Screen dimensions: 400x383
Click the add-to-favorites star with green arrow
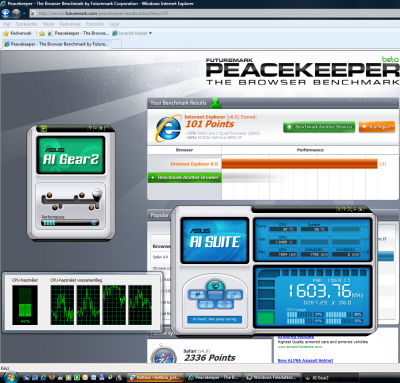point(42,33)
